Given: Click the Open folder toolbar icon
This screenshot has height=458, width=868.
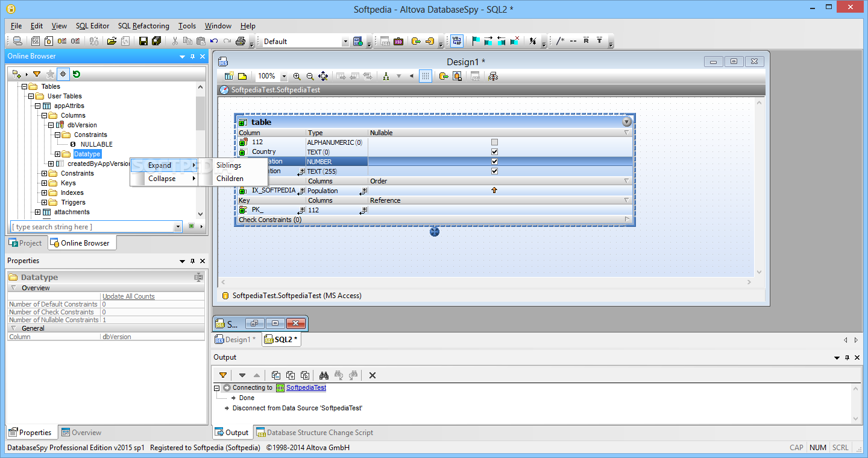Looking at the screenshot, I should (x=112, y=41).
